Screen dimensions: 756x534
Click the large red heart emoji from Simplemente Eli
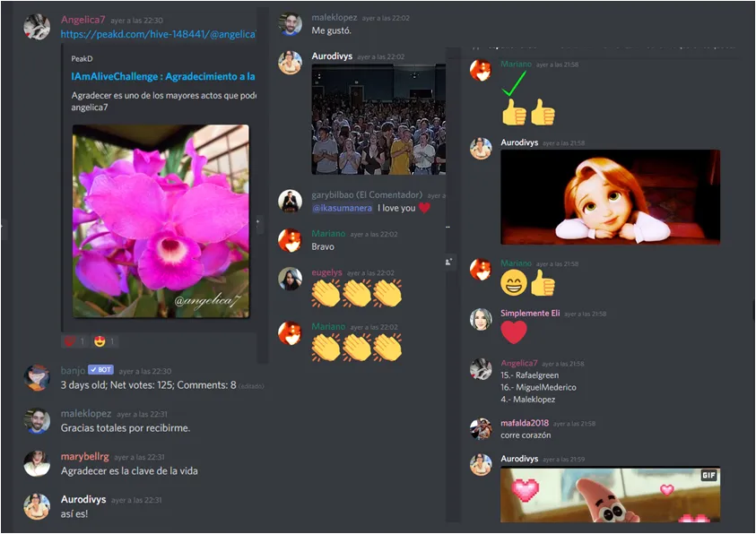tap(514, 332)
